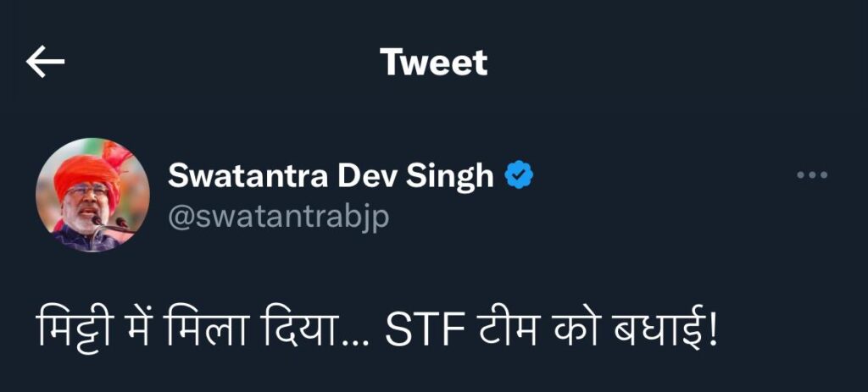Screen dimensions: 868x392
Task: Click the orange turban in the avatar
Action: click(x=86, y=168)
